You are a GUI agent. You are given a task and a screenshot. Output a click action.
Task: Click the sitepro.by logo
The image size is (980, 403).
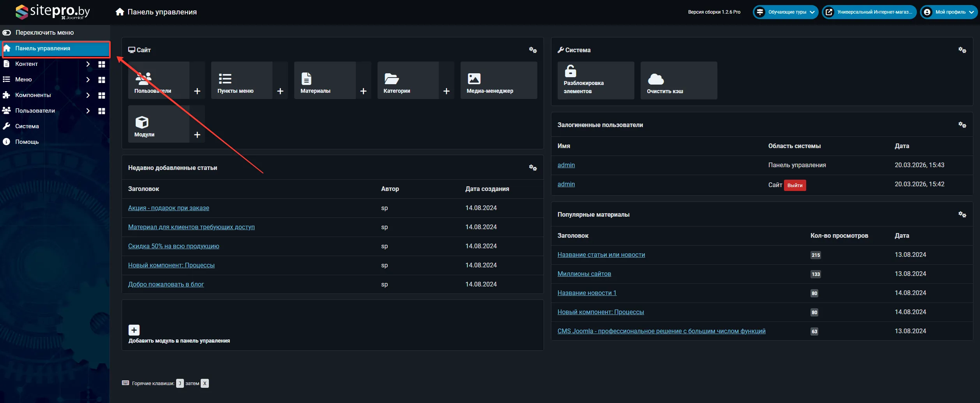[x=53, y=12]
